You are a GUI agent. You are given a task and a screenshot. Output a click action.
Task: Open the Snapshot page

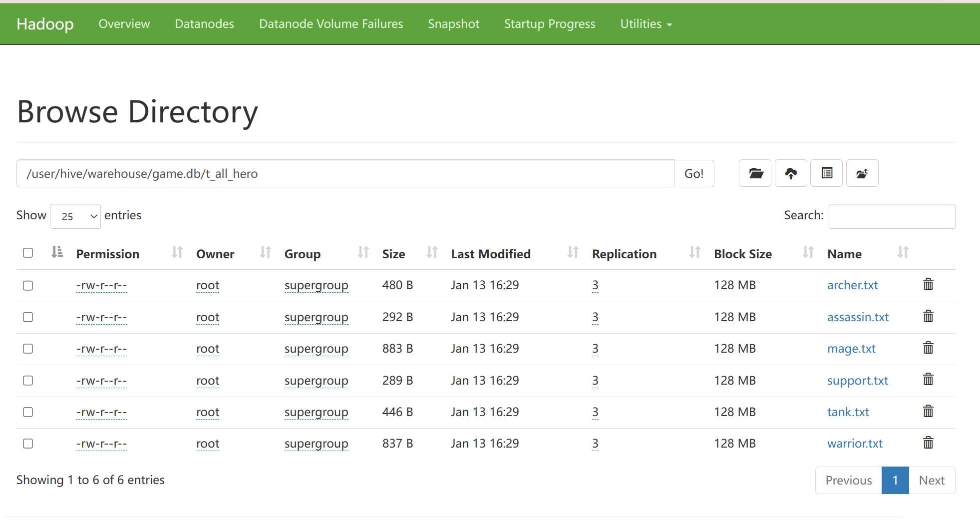(x=453, y=24)
